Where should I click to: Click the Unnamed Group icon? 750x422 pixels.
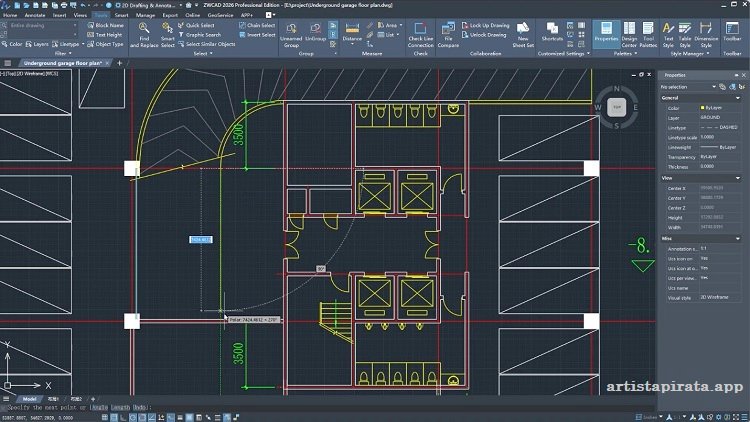(x=290, y=34)
